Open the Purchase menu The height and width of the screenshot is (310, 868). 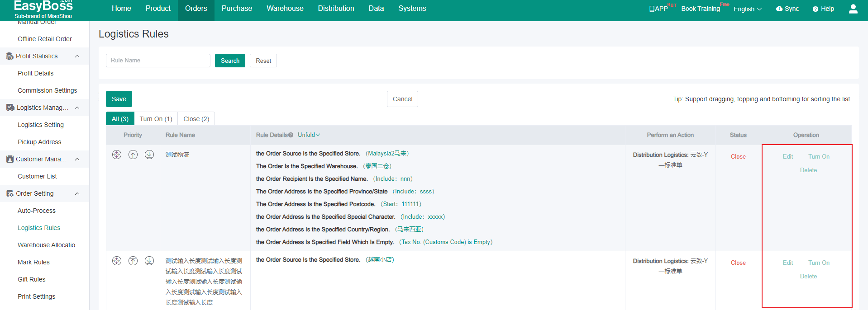(237, 9)
